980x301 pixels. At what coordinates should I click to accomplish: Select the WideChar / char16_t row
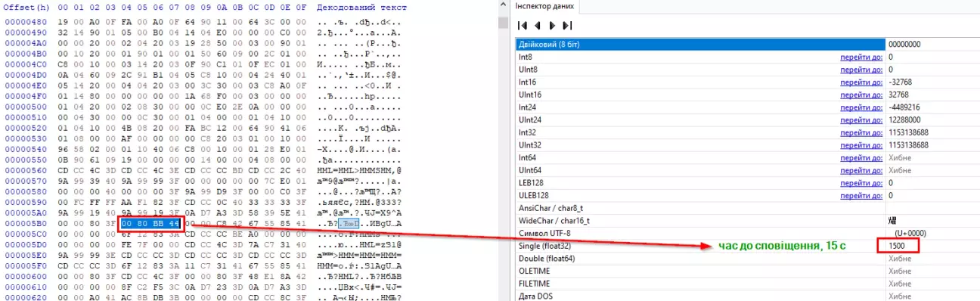point(747,220)
